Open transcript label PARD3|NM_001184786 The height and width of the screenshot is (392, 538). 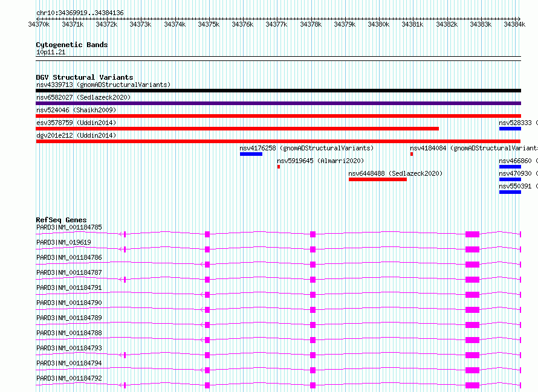(x=69, y=257)
